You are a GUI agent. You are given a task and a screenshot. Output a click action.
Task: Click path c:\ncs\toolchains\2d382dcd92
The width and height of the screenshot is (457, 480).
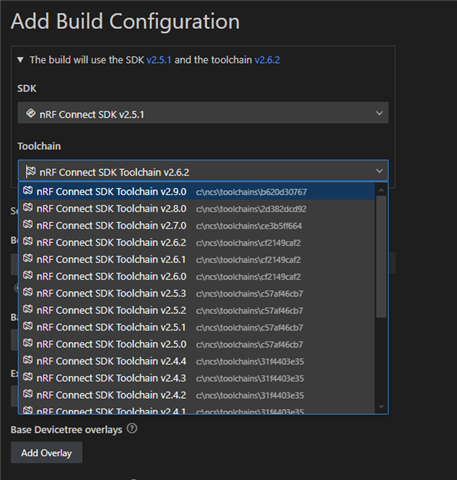click(x=251, y=209)
